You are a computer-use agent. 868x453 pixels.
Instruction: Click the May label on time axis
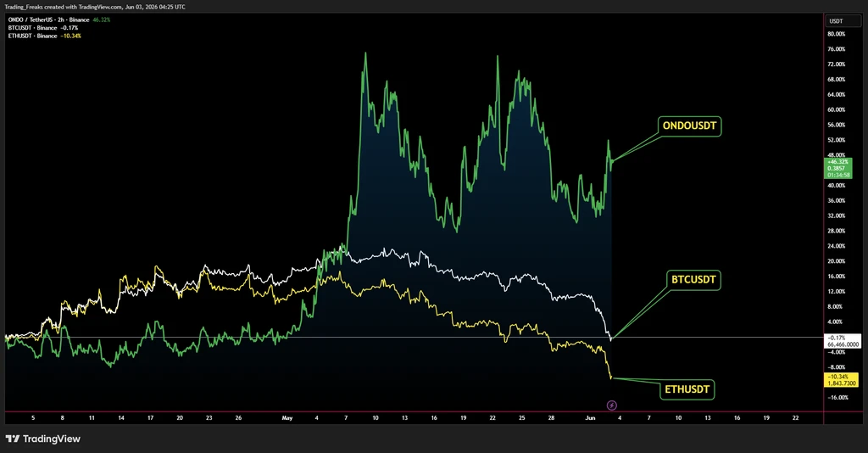(x=287, y=418)
